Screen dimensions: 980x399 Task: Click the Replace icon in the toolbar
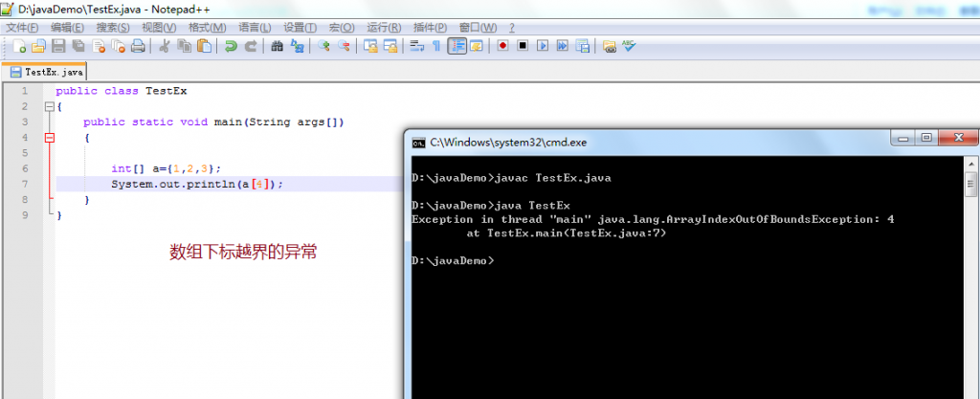coord(297,46)
